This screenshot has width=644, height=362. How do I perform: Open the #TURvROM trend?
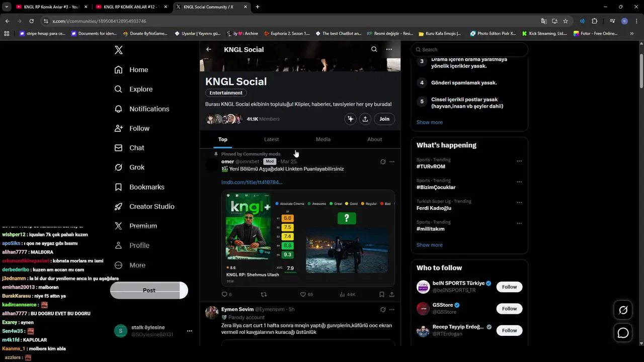431,166
